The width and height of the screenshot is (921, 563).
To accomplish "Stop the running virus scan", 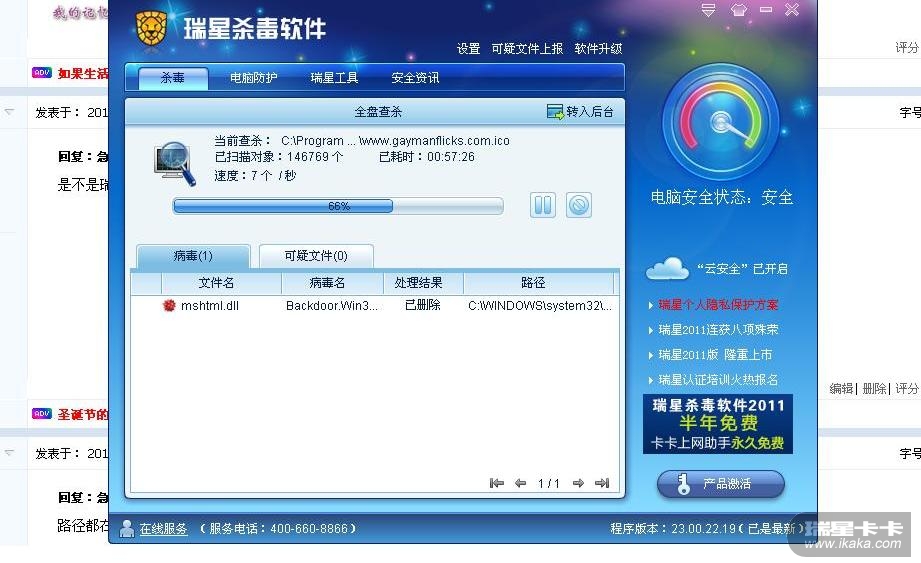I will 579,205.
